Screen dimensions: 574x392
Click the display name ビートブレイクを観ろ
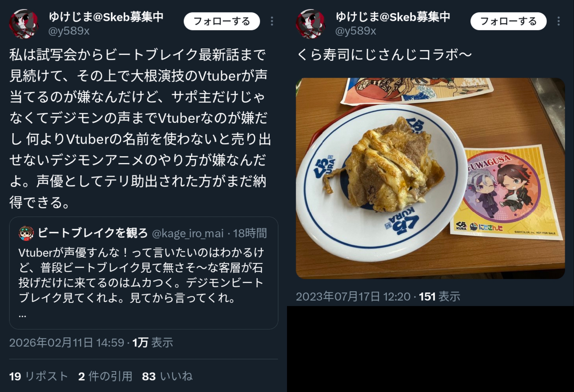[x=92, y=233]
